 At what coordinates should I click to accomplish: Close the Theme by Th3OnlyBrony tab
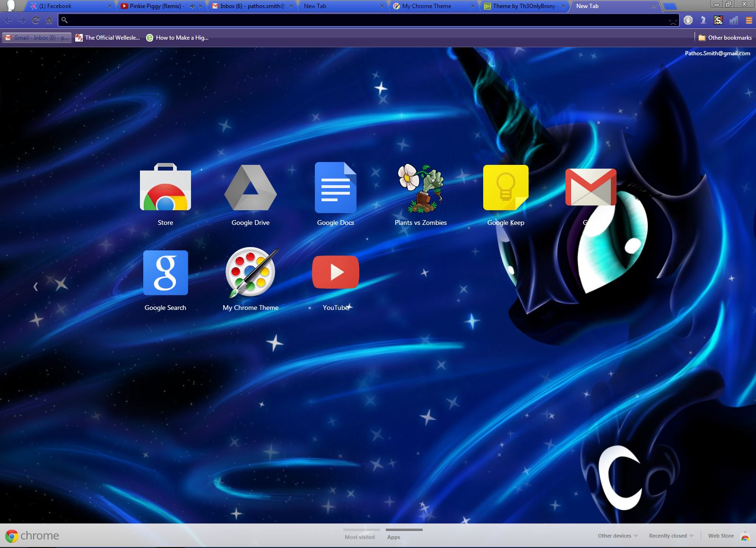click(564, 6)
